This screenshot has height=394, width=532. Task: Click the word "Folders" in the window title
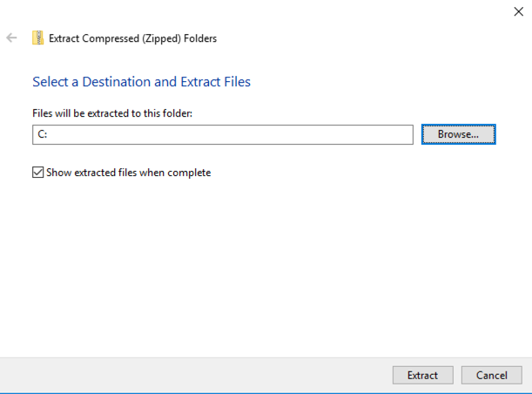pos(200,38)
